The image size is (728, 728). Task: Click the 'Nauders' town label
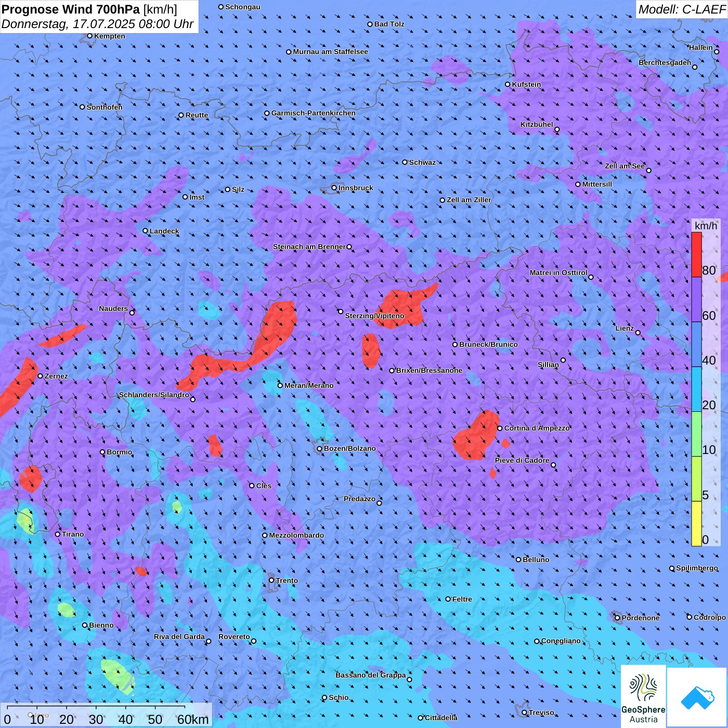click(x=113, y=308)
